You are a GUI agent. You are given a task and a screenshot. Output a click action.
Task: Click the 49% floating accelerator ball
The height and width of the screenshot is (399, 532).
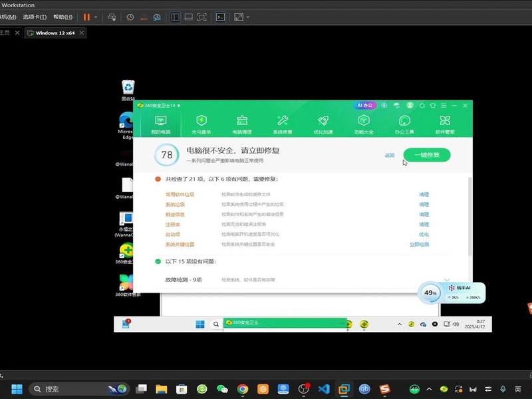pos(430,293)
